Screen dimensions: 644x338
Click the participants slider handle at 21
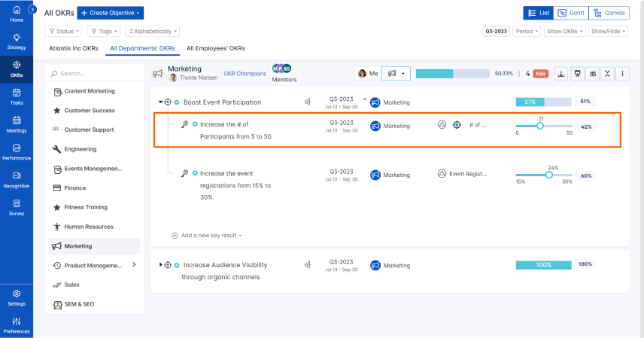click(x=540, y=126)
